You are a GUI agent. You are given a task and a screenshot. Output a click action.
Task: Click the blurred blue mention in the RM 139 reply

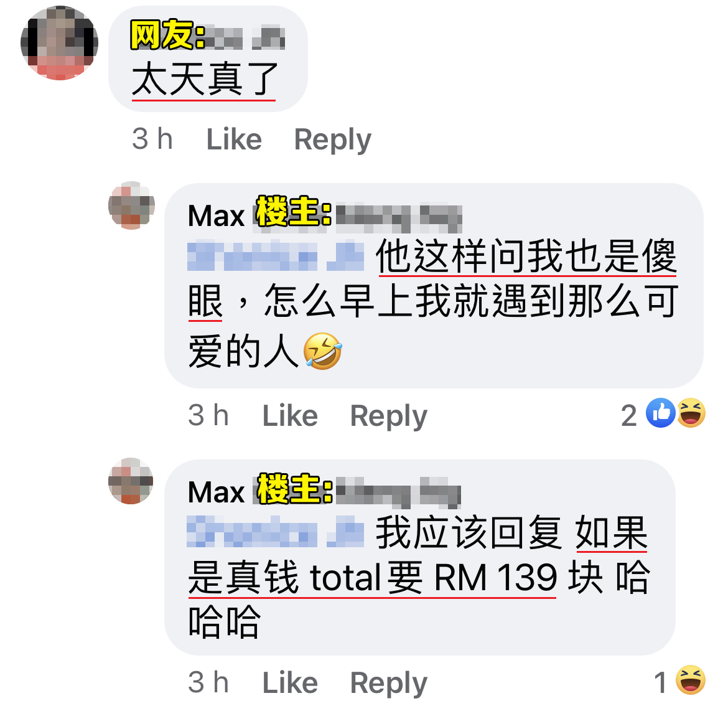tap(276, 532)
